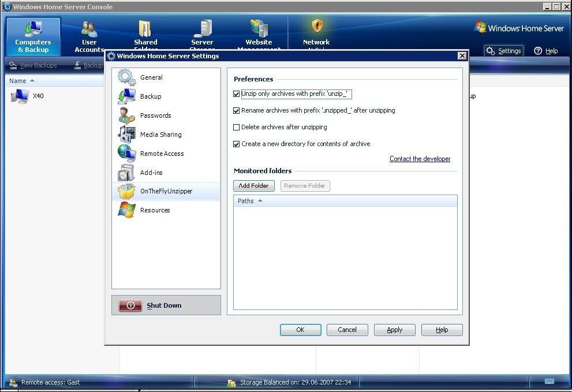The width and height of the screenshot is (572, 392).
Task: Click the Remote access status icon
Action: coord(13,383)
